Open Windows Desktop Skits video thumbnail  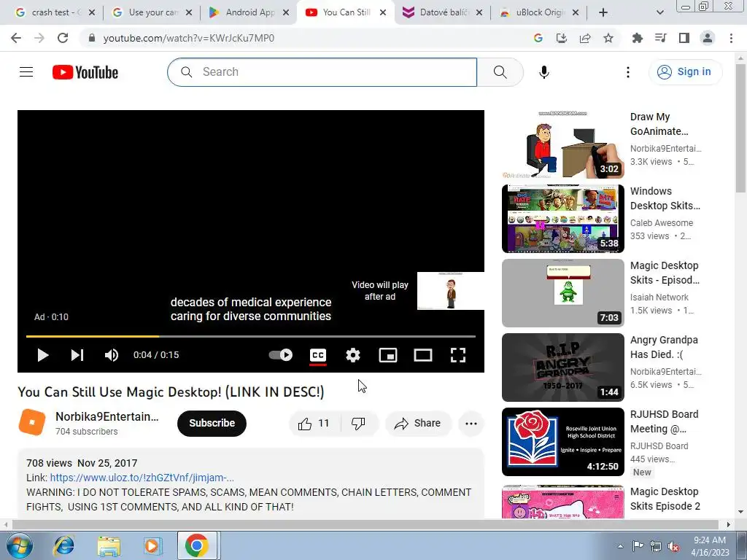click(562, 219)
